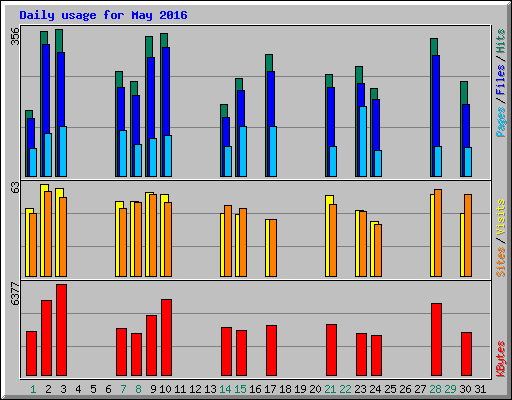Select the cyan Pages bar for day 28
This screenshot has width=512, height=400.
438,161
